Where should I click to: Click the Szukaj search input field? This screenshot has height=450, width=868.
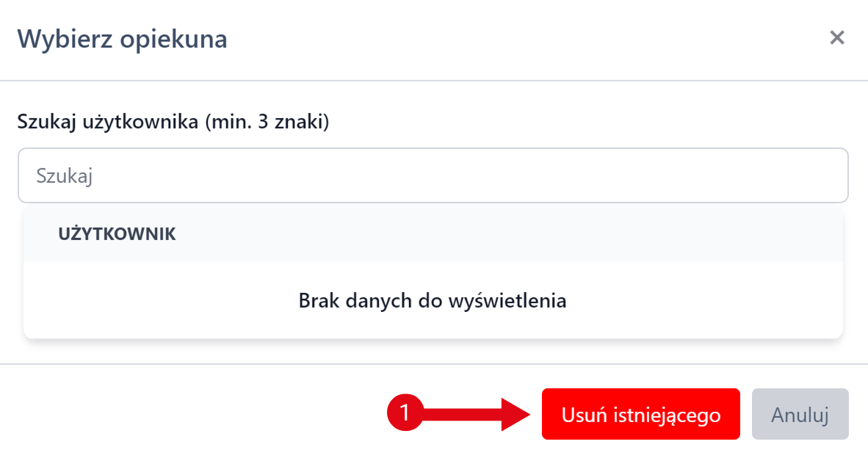(433, 176)
